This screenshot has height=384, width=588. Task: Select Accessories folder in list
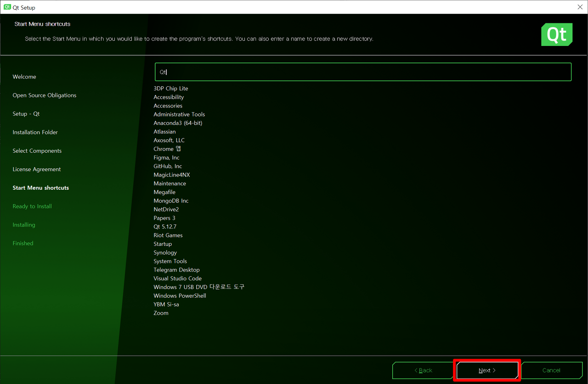pyautogui.click(x=168, y=106)
